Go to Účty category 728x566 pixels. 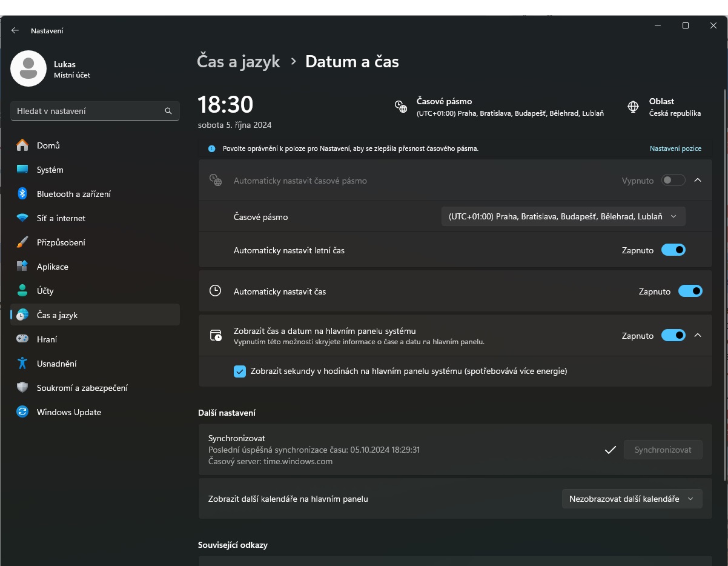pyautogui.click(x=95, y=291)
